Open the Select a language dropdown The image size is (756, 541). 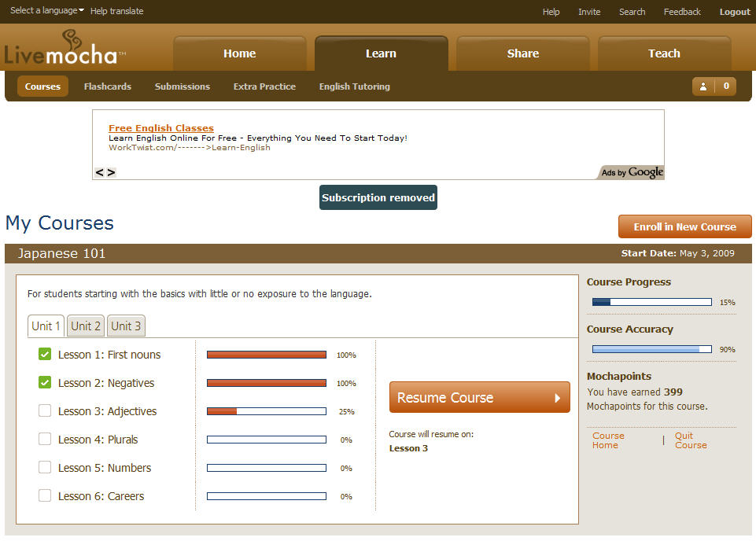coord(46,11)
